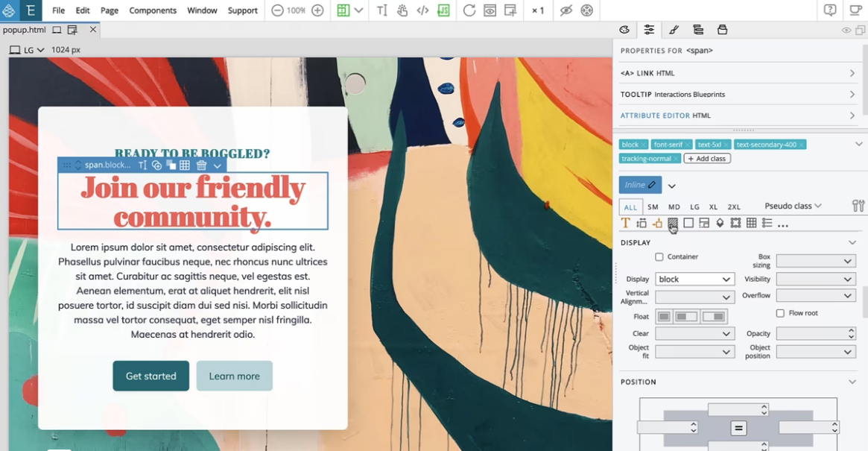Click the Get started button in the popup
This screenshot has width=868, height=451.
[x=151, y=376]
